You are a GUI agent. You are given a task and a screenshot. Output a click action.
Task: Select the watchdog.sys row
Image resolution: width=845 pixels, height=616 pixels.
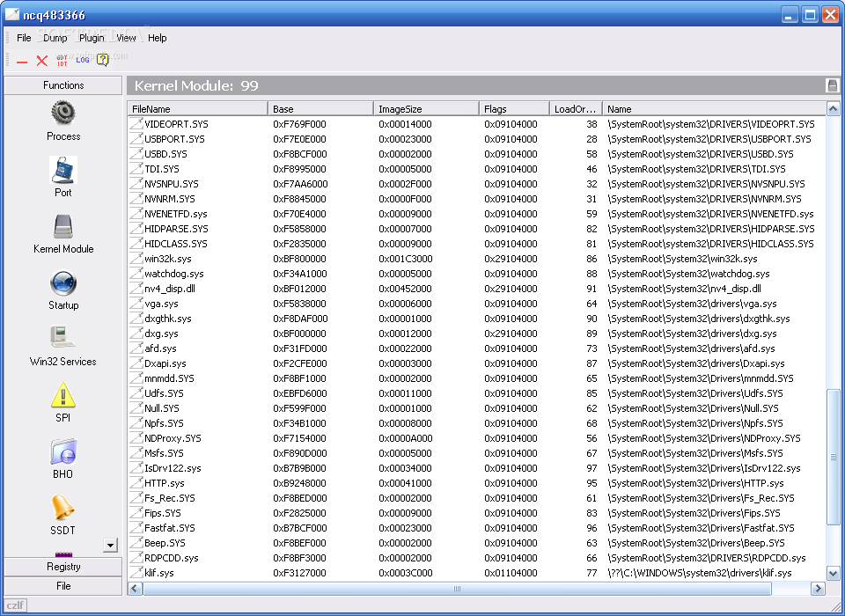(x=477, y=273)
